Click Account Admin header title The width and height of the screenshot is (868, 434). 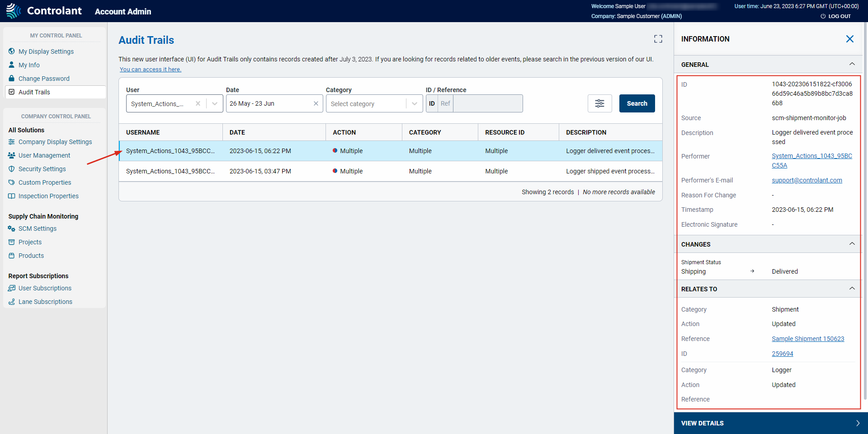[123, 11]
